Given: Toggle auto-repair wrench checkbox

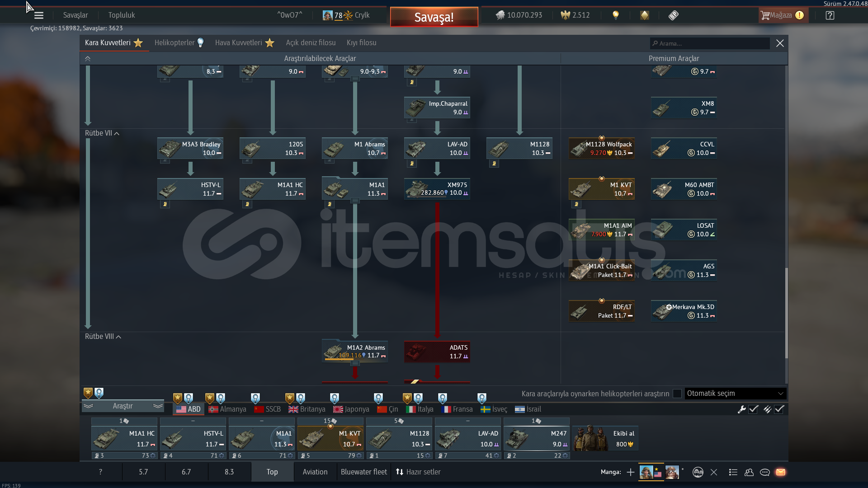Looking at the screenshot, I should (753, 409).
